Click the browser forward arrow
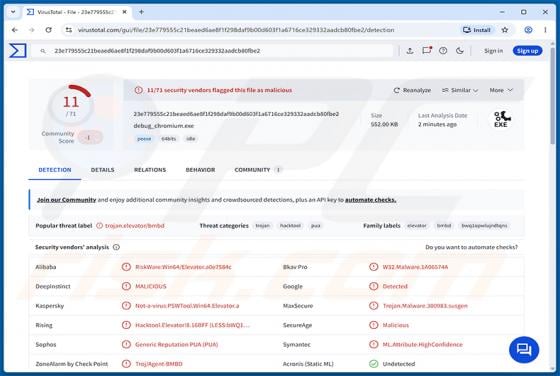 tap(31, 30)
